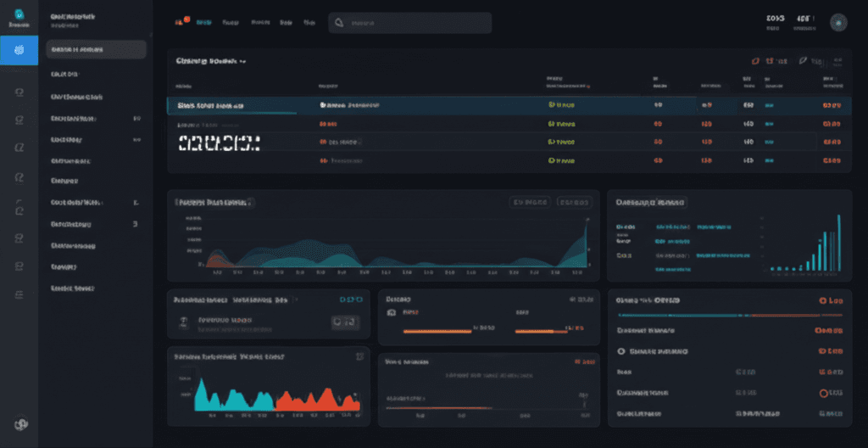
Task: Open the user avatar in the top bar
Action: point(838,23)
